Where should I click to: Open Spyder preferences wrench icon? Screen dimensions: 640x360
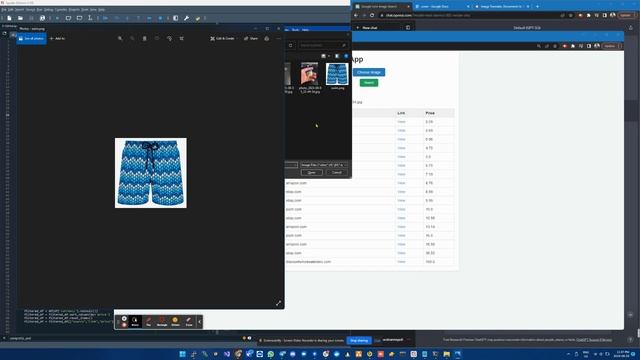(187, 18)
